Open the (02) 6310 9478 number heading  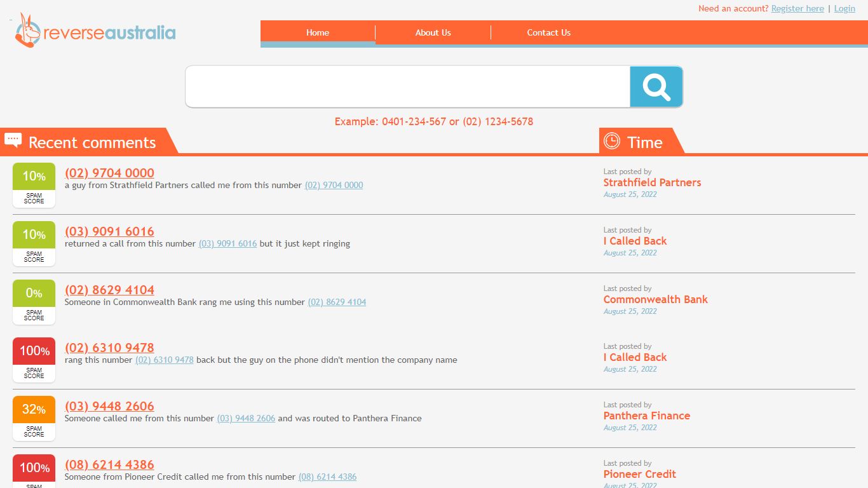(x=109, y=348)
